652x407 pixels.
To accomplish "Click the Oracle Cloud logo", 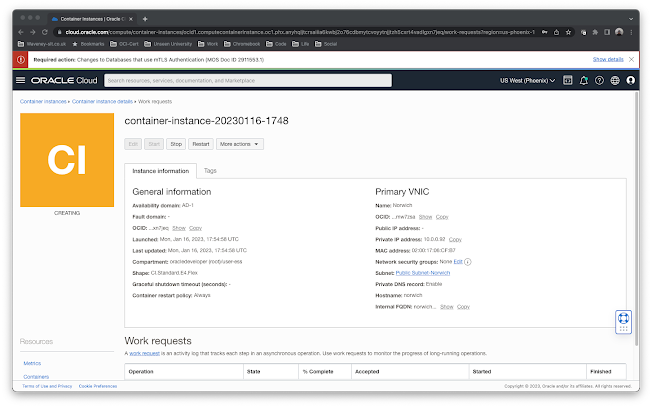I will 64,80.
